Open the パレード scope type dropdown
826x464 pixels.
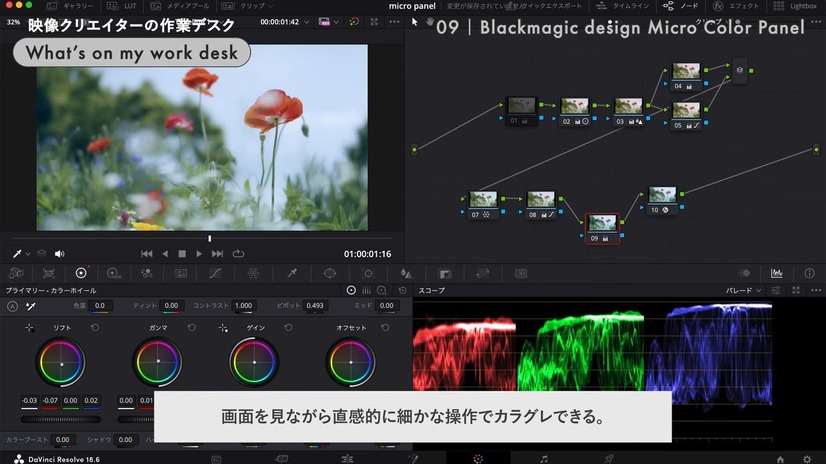tap(743, 290)
